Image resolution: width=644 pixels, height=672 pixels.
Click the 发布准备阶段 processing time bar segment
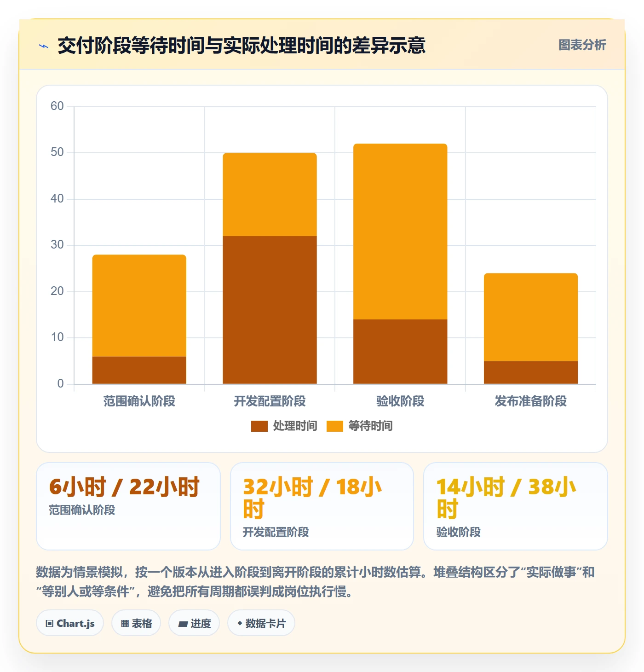[531, 372]
